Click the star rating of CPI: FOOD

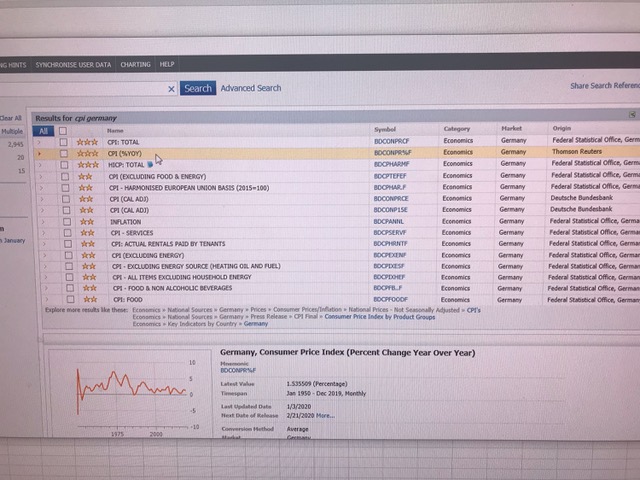pyautogui.click(x=87, y=299)
